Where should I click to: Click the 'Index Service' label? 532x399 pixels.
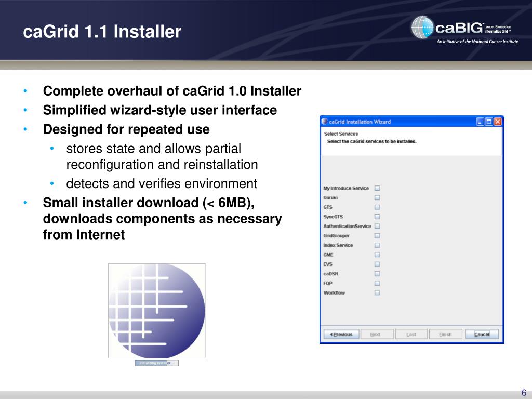point(338,245)
